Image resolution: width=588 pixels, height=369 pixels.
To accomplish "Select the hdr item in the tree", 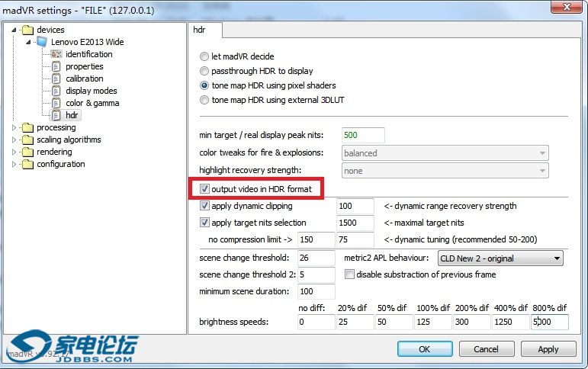I will pyautogui.click(x=72, y=115).
